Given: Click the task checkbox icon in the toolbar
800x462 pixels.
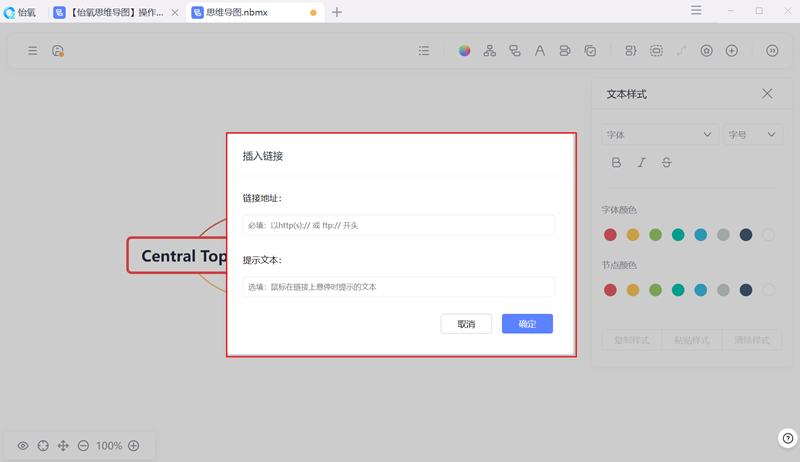Looking at the screenshot, I should 590,50.
